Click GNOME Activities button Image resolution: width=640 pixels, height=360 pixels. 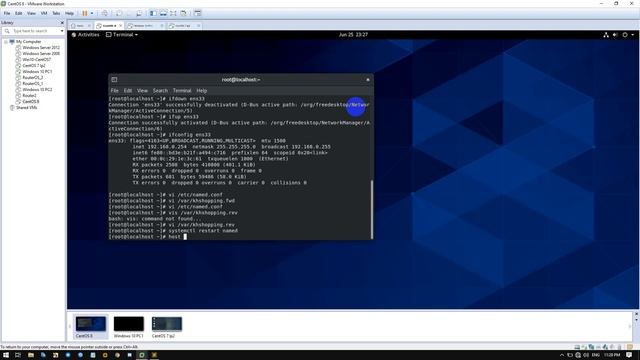85,35
